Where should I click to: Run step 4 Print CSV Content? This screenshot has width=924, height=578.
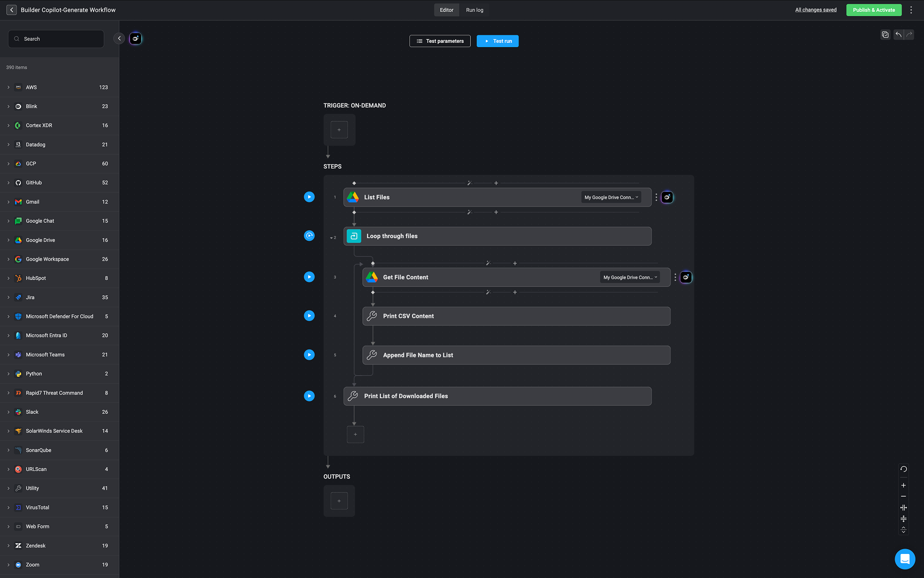point(309,316)
